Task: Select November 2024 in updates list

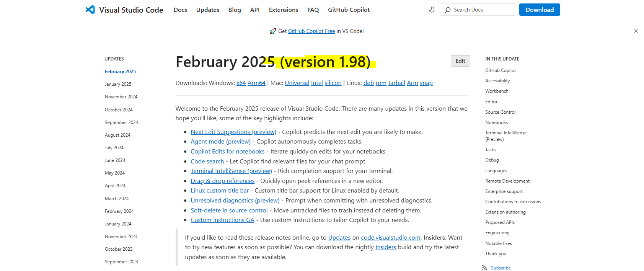Action: pos(121,97)
